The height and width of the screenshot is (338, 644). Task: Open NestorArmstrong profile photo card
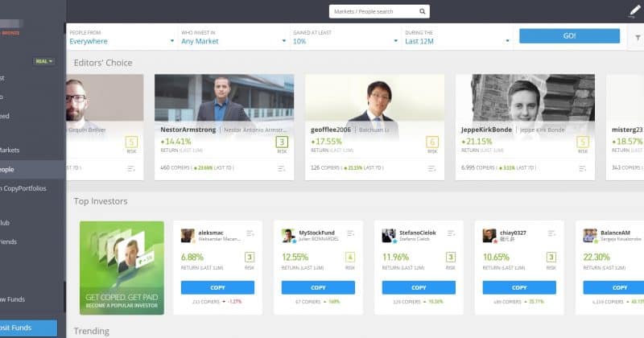pos(225,97)
